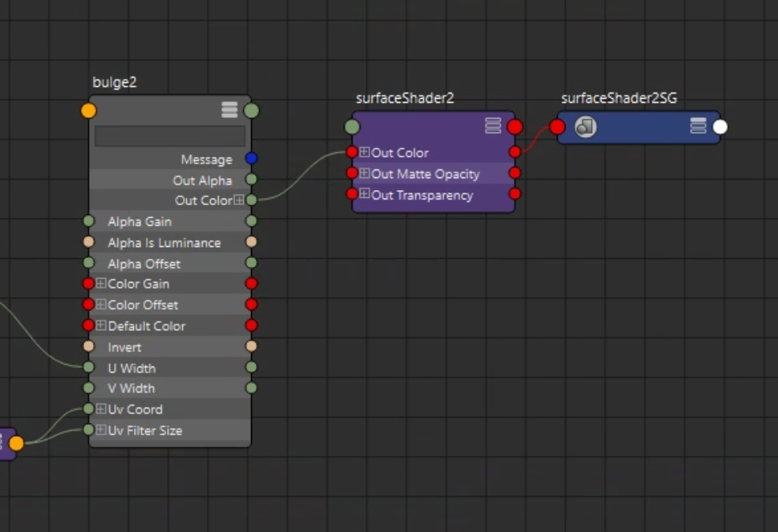Click the Invert attribute input port
The width and height of the screenshot is (778, 532).
click(x=89, y=346)
